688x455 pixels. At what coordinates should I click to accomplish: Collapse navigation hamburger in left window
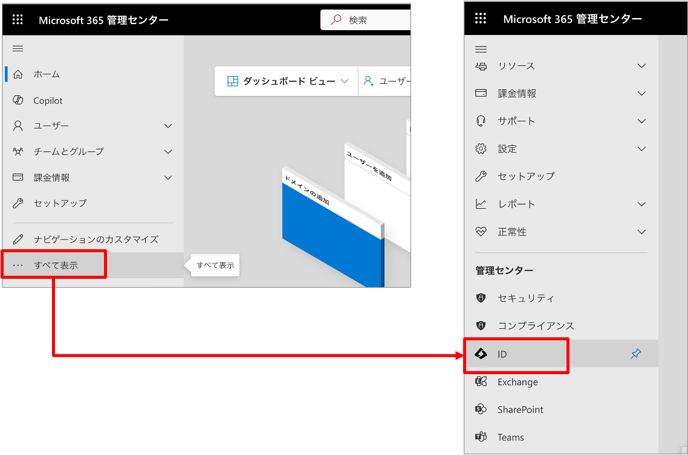18,49
